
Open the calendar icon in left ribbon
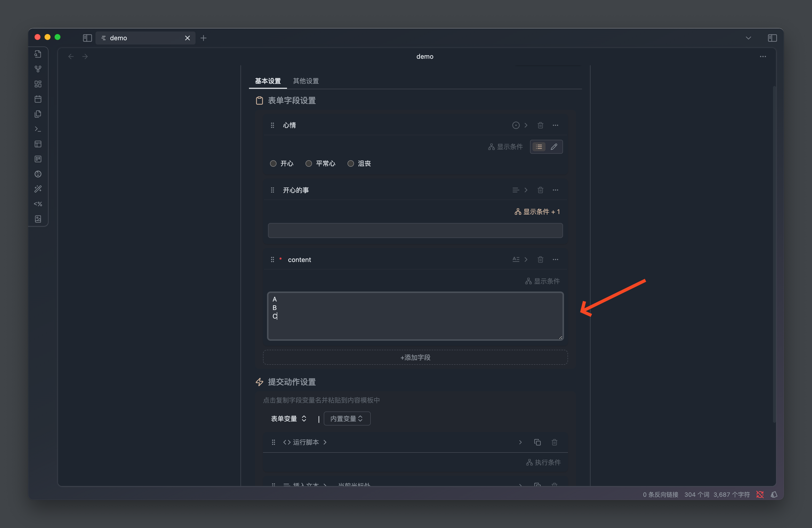point(38,99)
